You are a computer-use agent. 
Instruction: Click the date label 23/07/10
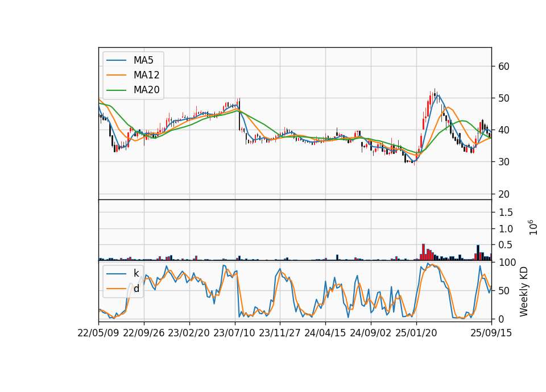[x=234, y=333]
